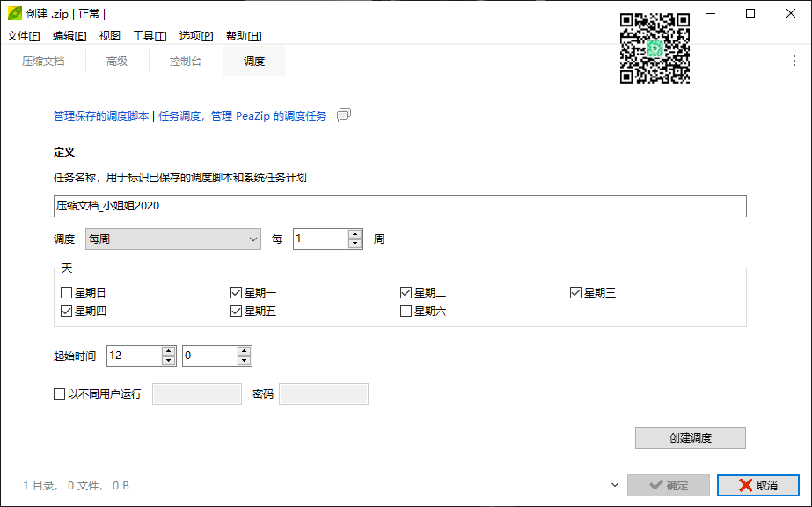Viewport: 812px width, 507px height.
Task: Open 任务调度，管理 PeaZip 的调度任务 link
Action: point(242,116)
